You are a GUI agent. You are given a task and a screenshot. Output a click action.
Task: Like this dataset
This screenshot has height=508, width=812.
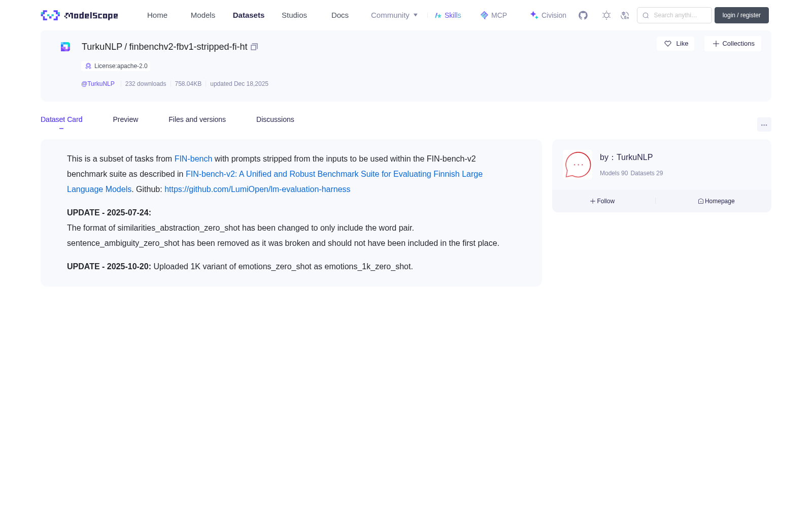click(x=675, y=44)
